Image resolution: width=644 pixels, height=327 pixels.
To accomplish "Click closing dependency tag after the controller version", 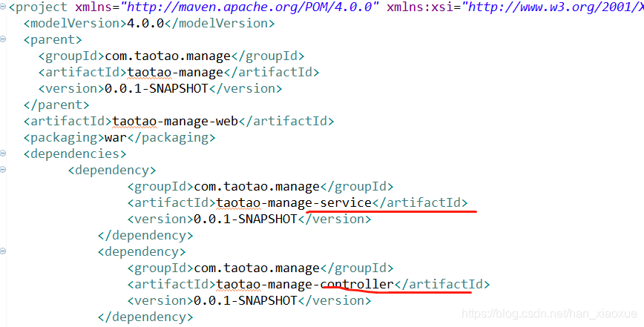I will 145,317.
